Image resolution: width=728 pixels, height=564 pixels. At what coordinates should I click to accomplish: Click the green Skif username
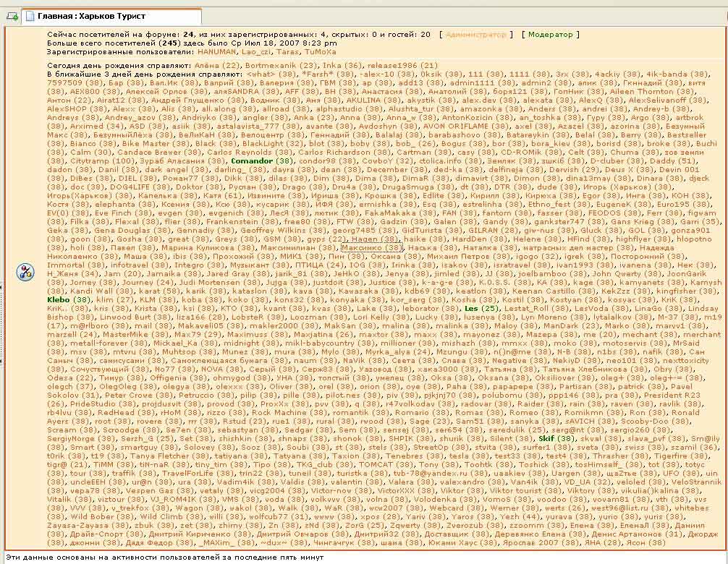546,437
